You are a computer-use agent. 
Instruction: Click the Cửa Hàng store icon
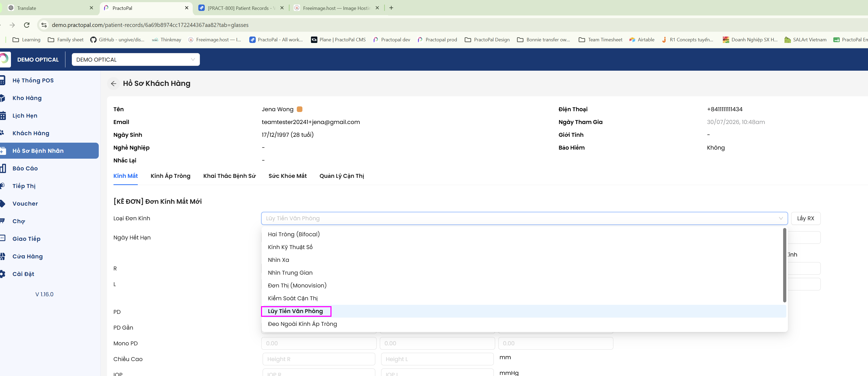pos(2,257)
